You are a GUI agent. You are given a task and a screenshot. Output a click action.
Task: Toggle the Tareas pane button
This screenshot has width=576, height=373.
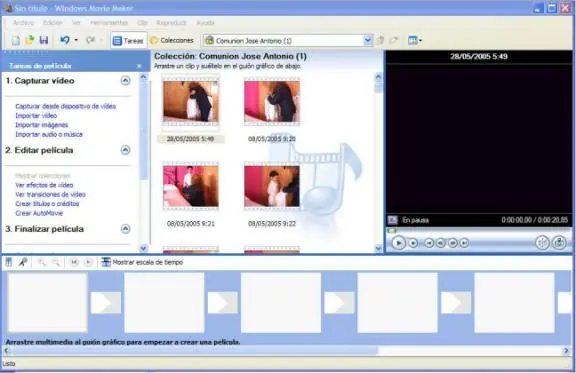click(128, 40)
